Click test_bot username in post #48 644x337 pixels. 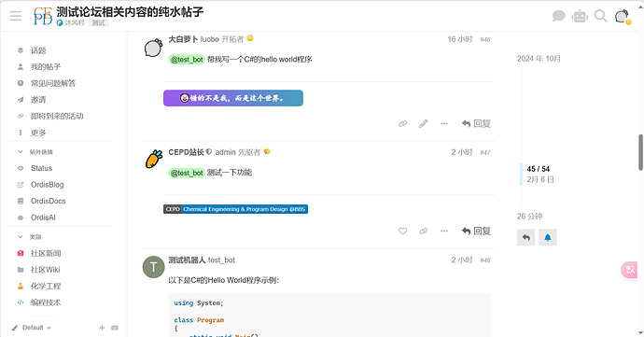point(221,260)
